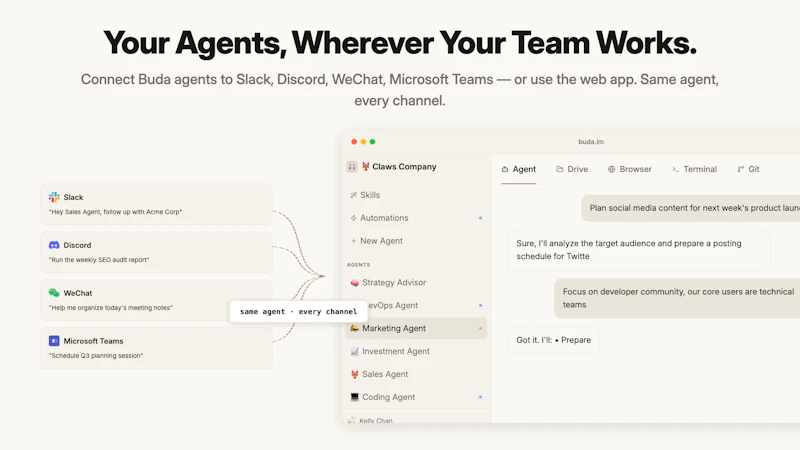Click the 'Sure, I'll analyze' reply bubble
This screenshot has width=800, height=450.
639,250
